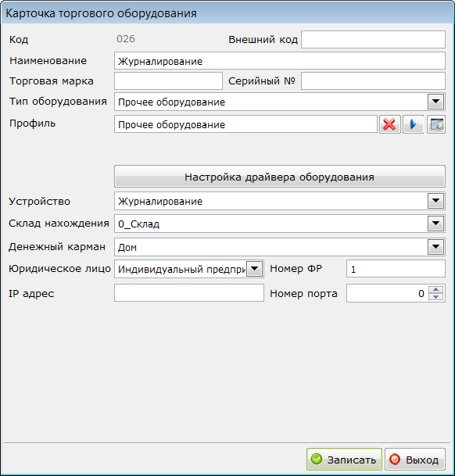
Task: Open the Склад нахождения dropdown
Action: 436,224
